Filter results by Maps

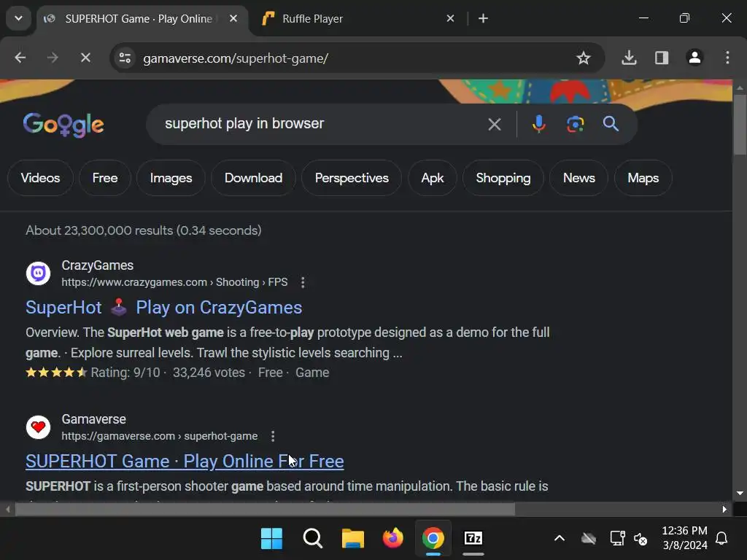click(643, 178)
